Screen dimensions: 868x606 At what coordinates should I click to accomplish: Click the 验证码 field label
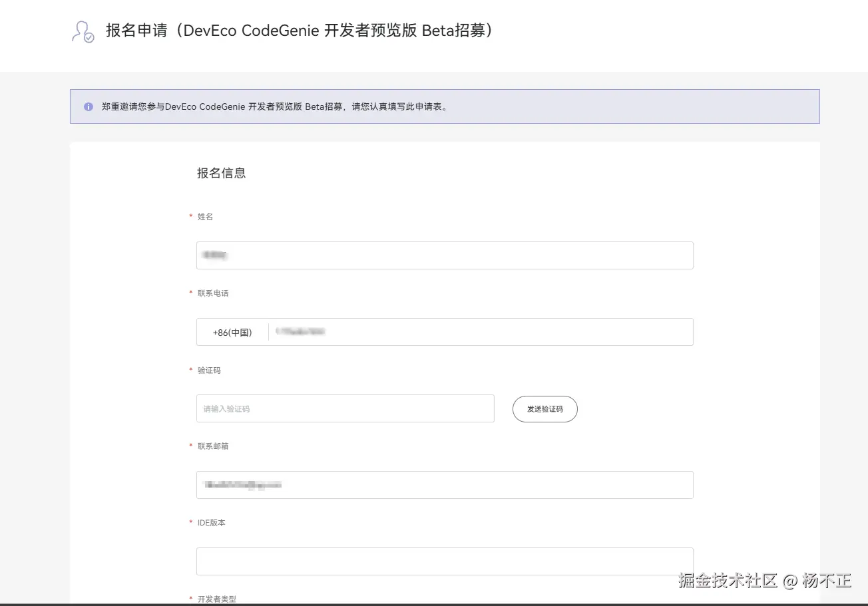(209, 371)
